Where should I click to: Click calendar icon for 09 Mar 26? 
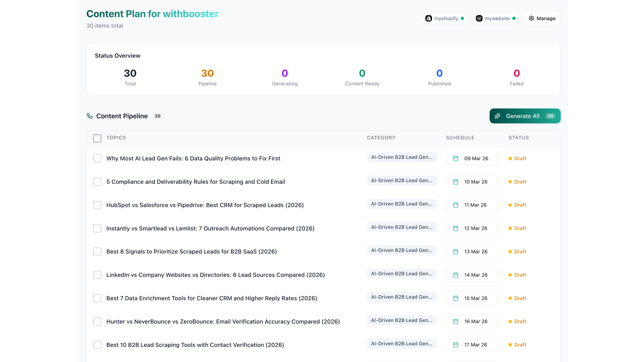[456, 159]
